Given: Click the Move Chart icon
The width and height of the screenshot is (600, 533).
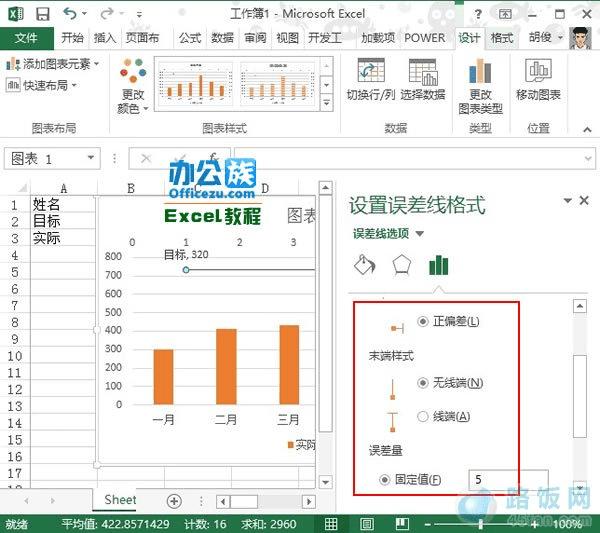Looking at the screenshot, I should [x=538, y=70].
